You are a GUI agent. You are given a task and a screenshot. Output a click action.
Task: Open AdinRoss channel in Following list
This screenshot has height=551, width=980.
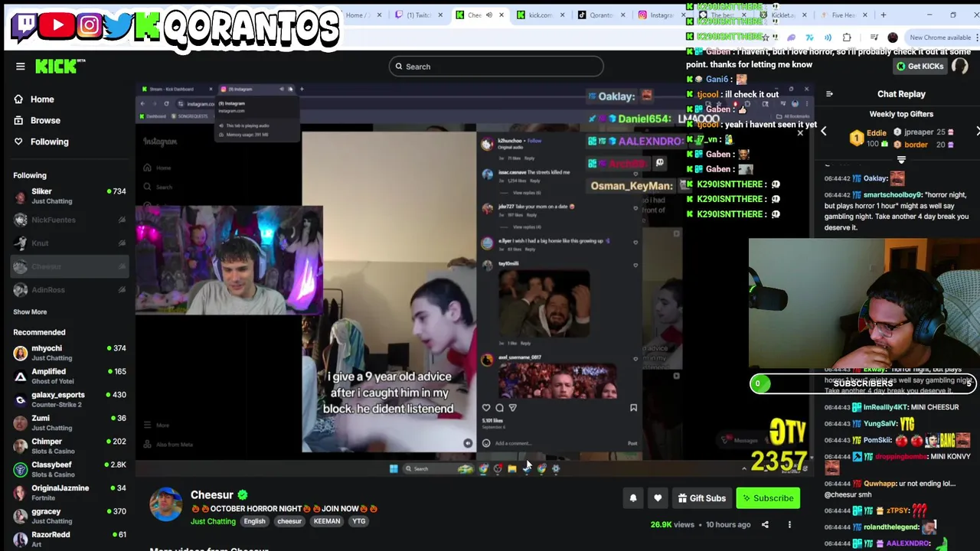click(69, 290)
